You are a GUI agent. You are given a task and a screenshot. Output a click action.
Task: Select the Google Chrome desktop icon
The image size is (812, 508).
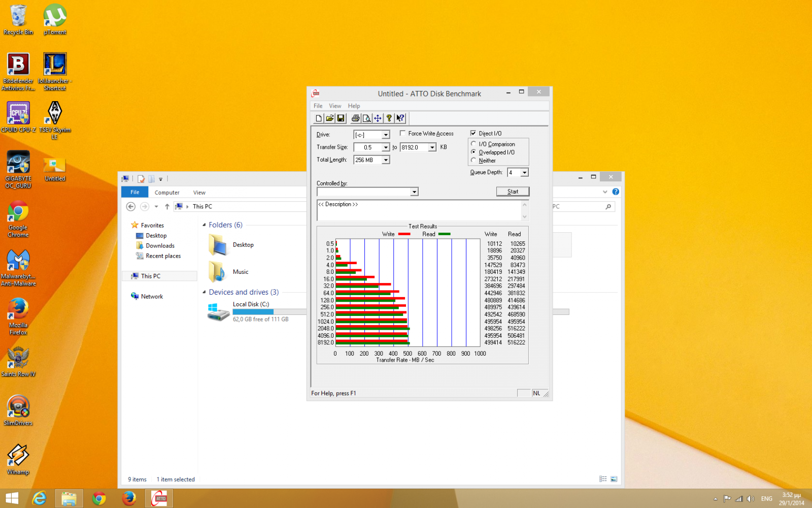pos(18,218)
